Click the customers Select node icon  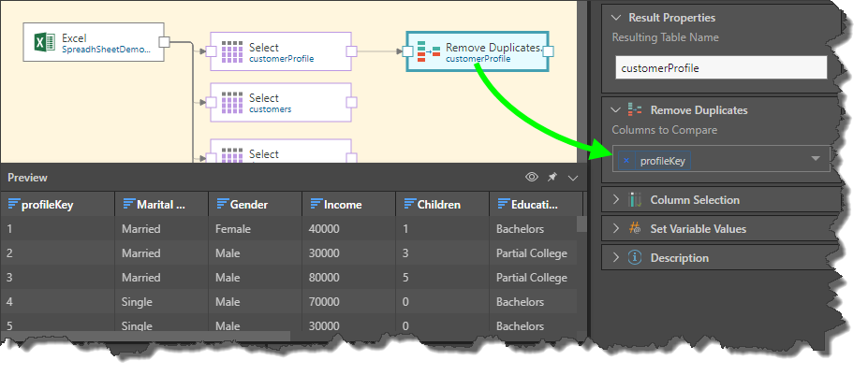pos(232,103)
